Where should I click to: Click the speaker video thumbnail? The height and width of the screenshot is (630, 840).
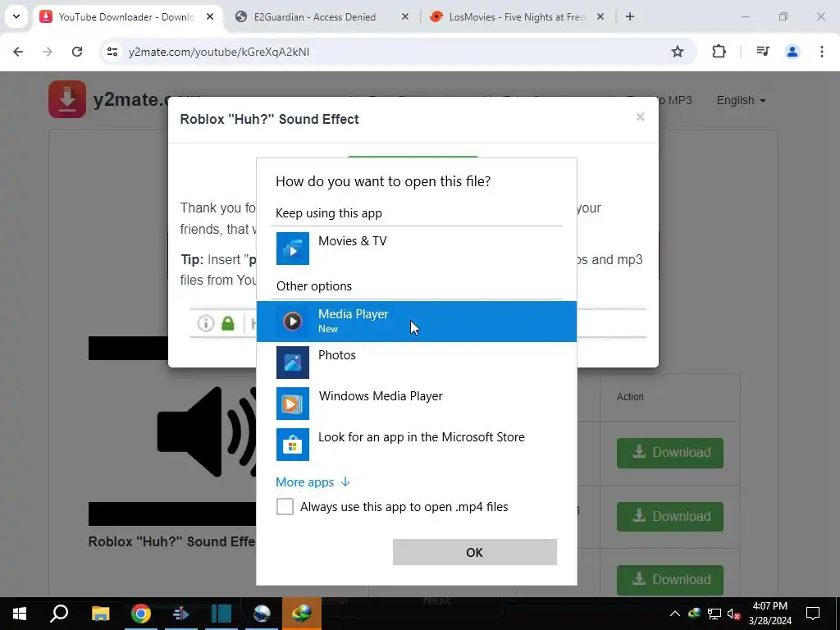(x=172, y=431)
